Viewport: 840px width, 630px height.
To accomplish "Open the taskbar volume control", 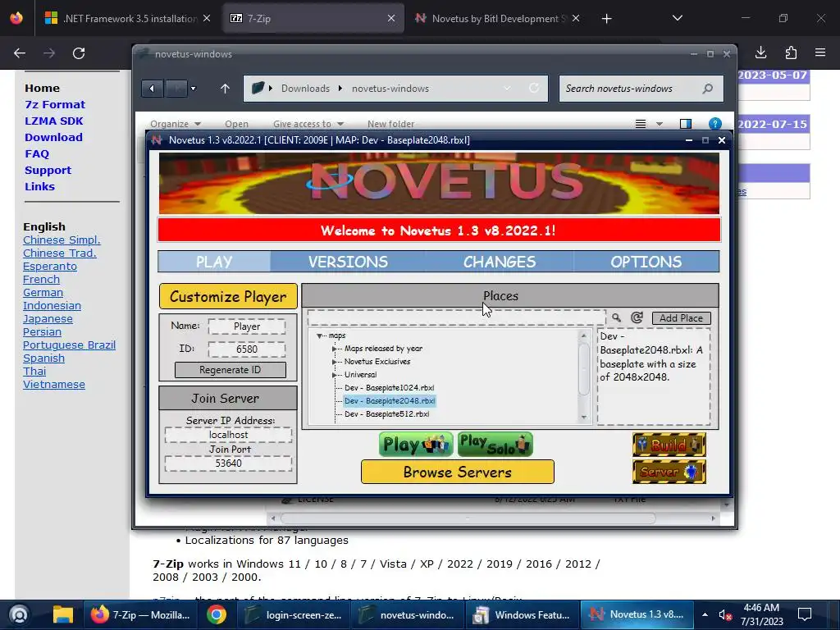I will coord(725,614).
